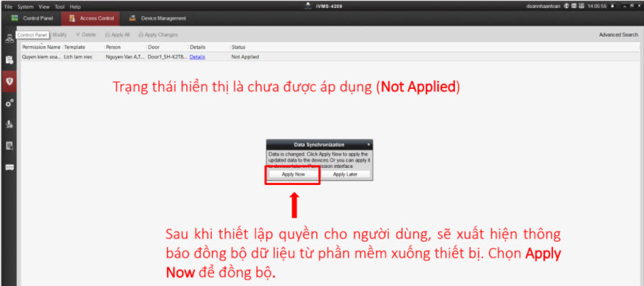Open the blue Details link
644x286 pixels.
coord(197,56)
